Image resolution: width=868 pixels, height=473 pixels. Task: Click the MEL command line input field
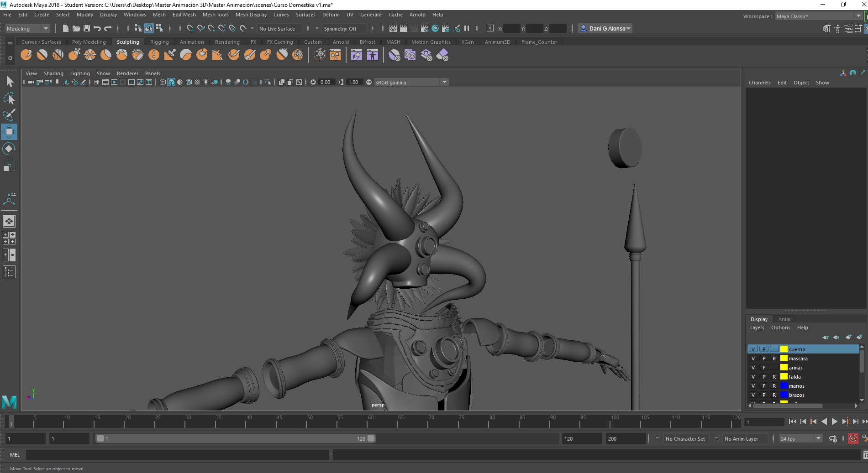(x=177, y=455)
